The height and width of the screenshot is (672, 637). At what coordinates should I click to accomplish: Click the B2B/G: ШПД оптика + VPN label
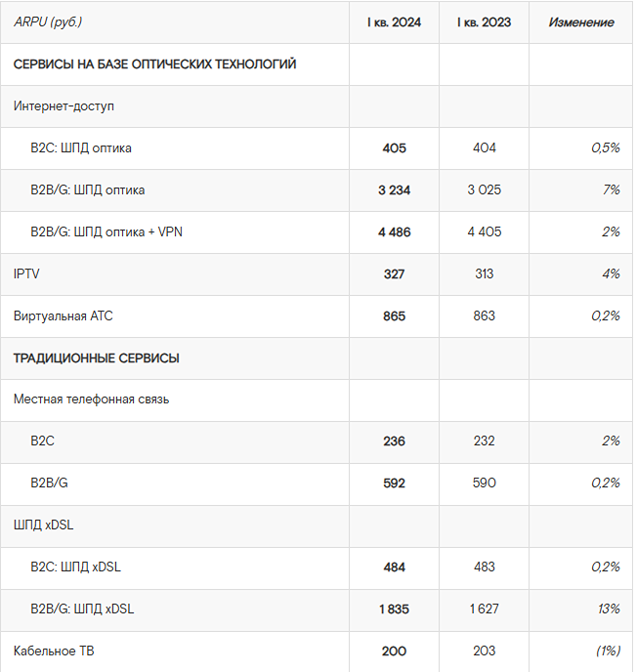click(106, 231)
